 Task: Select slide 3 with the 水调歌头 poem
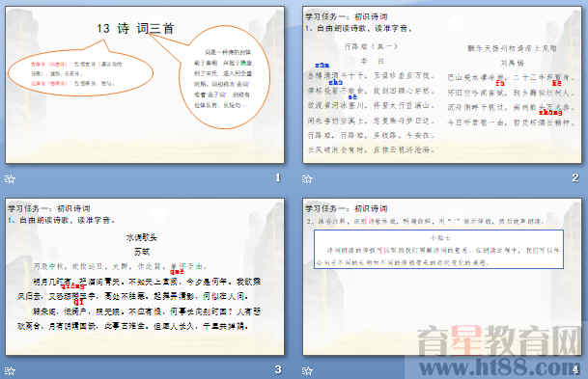(x=145, y=277)
